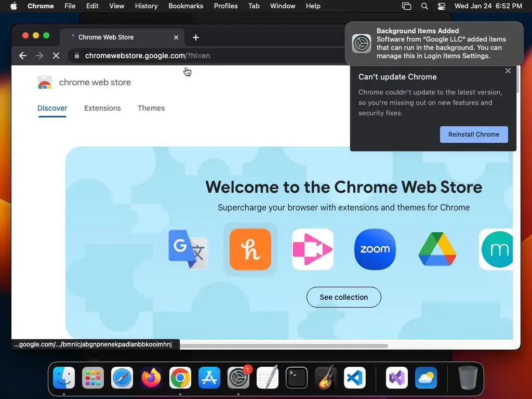The width and height of the screenshot is (532, 399).
Task: Open App Store from the dock
Action: click(x=209, y=378)
